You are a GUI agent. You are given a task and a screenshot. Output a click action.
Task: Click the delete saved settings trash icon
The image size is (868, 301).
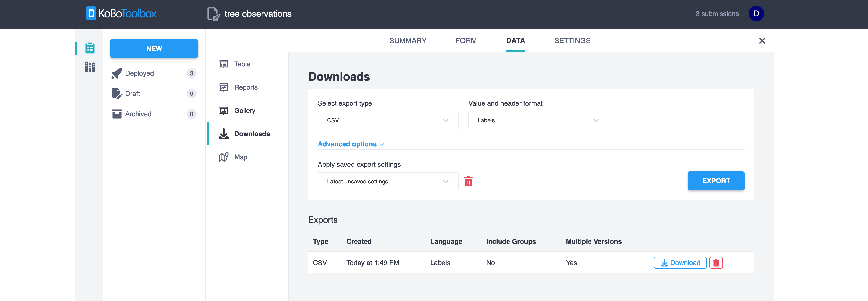(x=468, y=181)
